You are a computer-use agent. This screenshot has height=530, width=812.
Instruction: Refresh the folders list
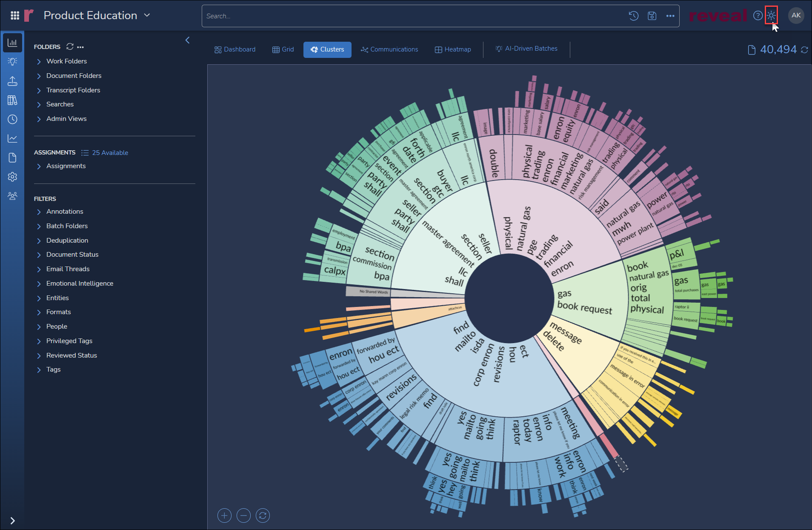(70, 46)
